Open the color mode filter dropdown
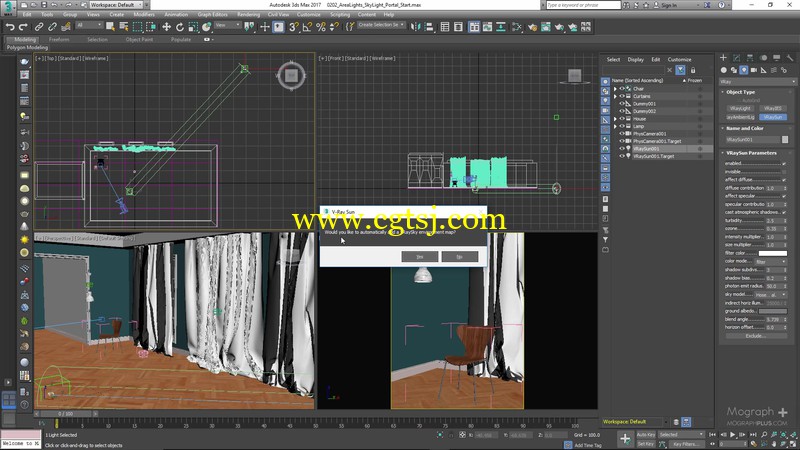Image resolution: width=800 pixels, height=450 pixels. click(771, 262)
